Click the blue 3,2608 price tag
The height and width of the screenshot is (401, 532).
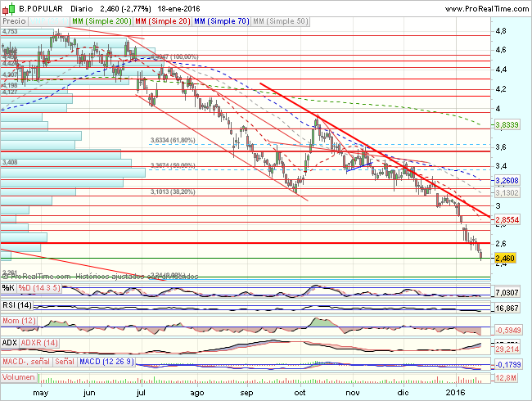507,181
